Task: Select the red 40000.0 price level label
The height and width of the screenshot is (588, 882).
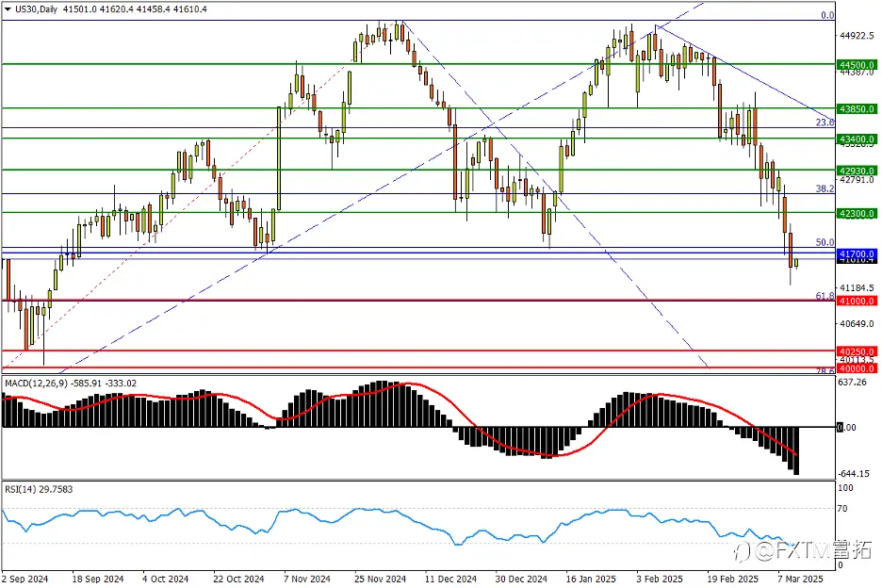Action: 857,368
